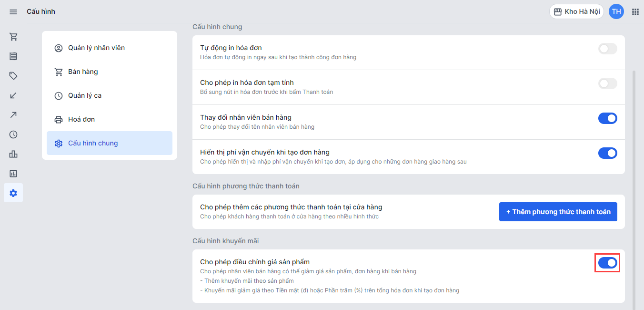Click the bar chart icon in left rail

13,154
